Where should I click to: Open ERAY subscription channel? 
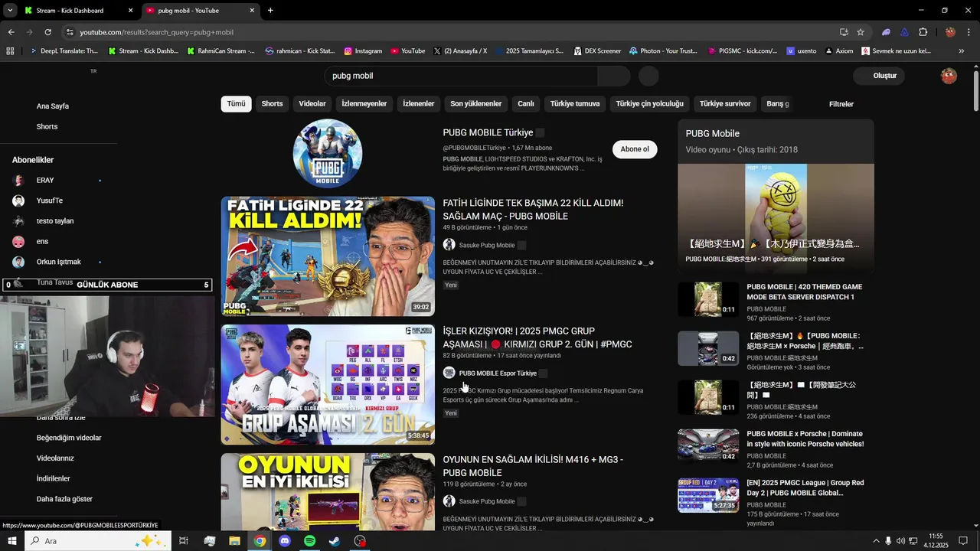(x=45, y=181)
